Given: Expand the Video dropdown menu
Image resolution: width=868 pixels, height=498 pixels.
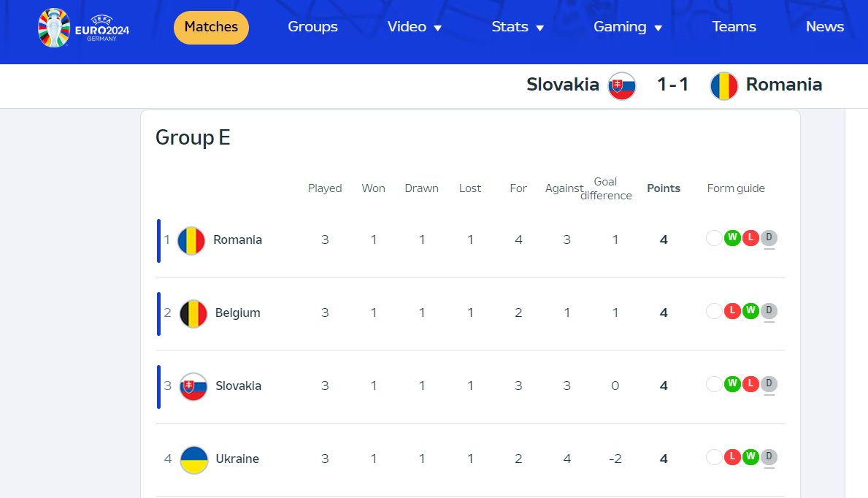Looking at the screenshot, I should (414, 26).
